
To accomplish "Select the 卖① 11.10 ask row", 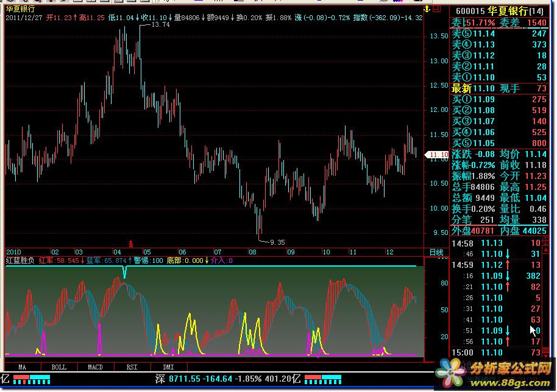I will click(500, 78).
